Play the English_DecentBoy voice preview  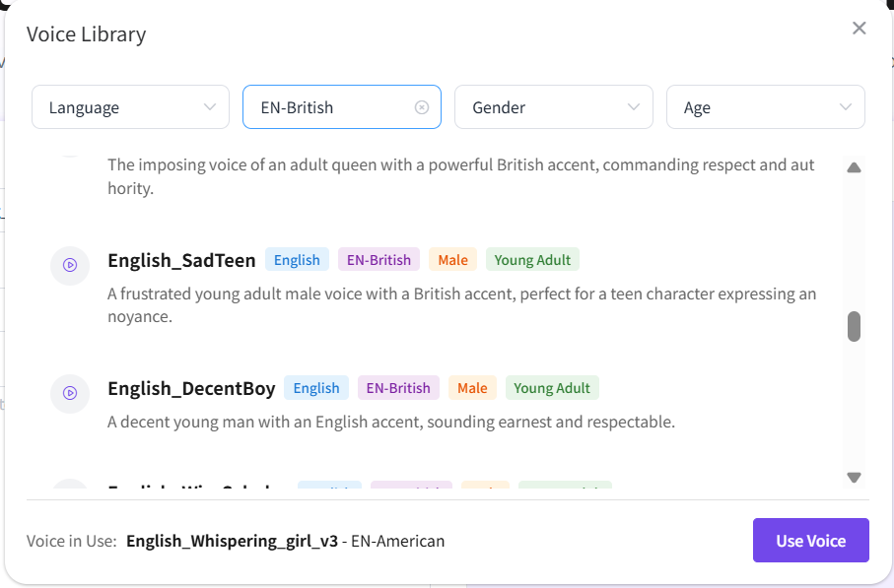70,393
